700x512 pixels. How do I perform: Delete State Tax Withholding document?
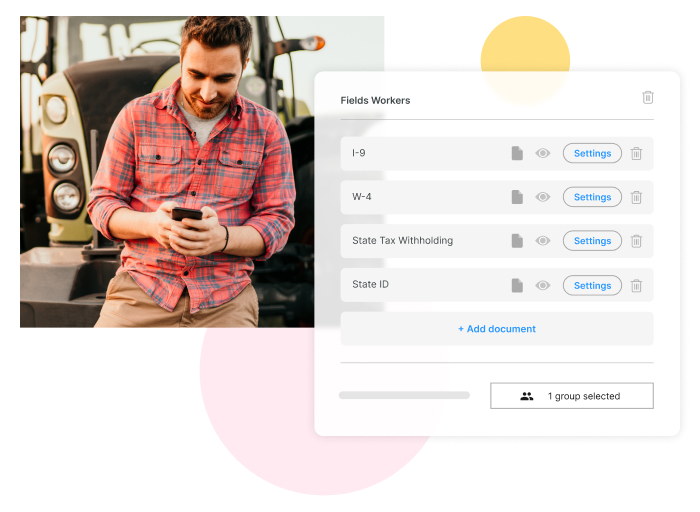click(636, 241)
